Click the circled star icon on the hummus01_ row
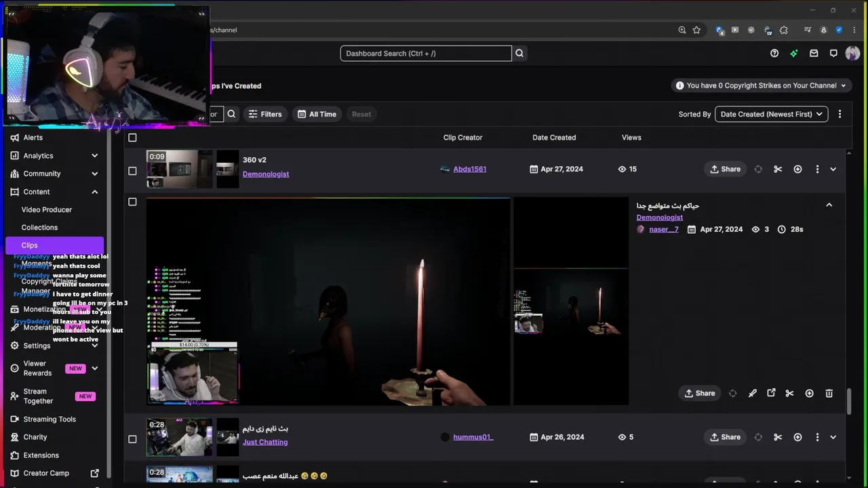Viewport: 868px width, 488px height. 797,437
